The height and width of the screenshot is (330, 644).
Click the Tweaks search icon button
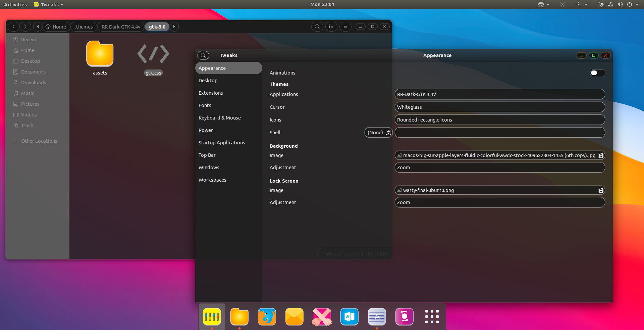pos(203,55)
